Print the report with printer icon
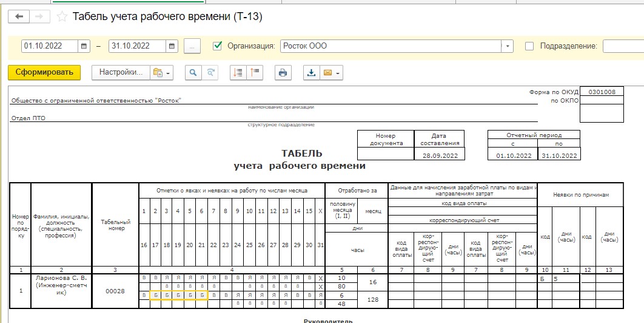This screenshot has width=644, height=323. coord(283,72)
